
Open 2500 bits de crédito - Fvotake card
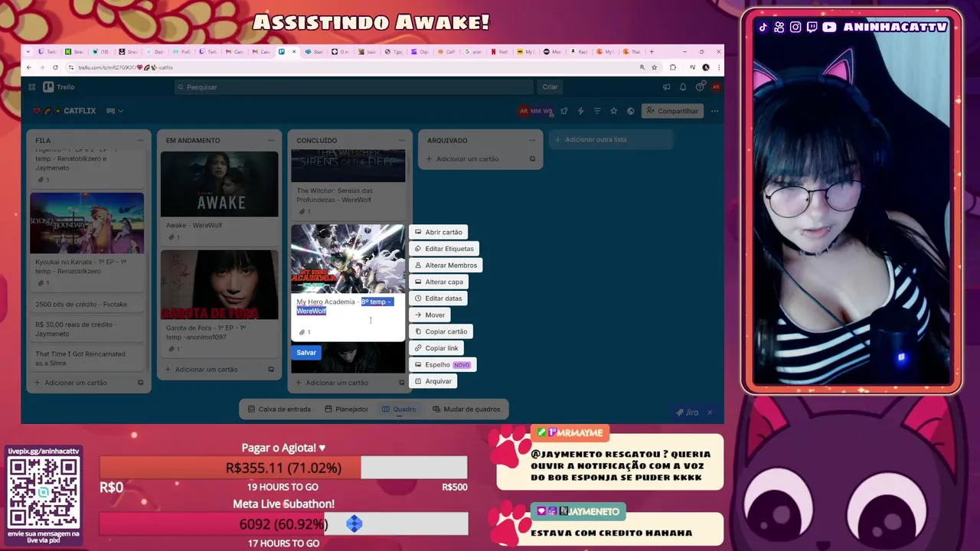(x=87, y=305)
